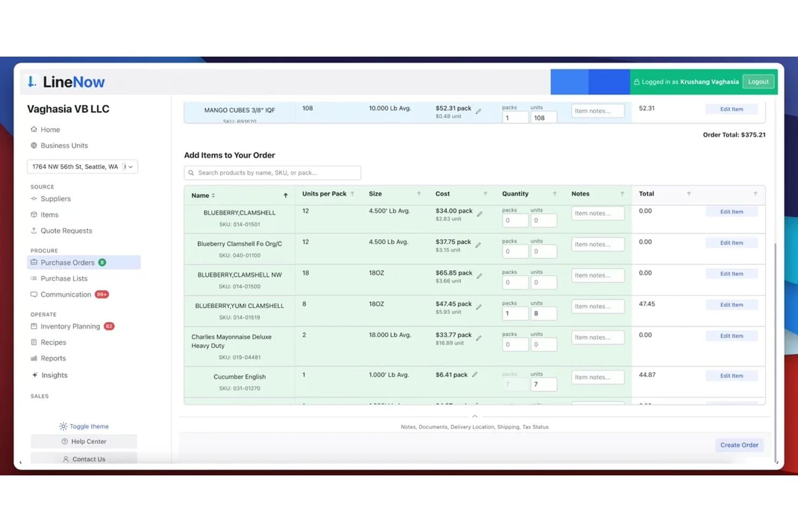Click the Create Order button

coord(739,445)
